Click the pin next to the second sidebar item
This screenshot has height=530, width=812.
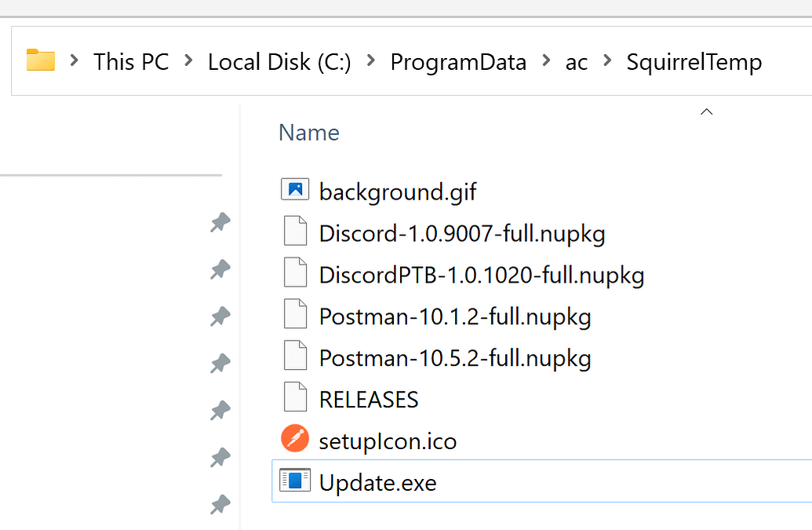click(x=220, y=269)
